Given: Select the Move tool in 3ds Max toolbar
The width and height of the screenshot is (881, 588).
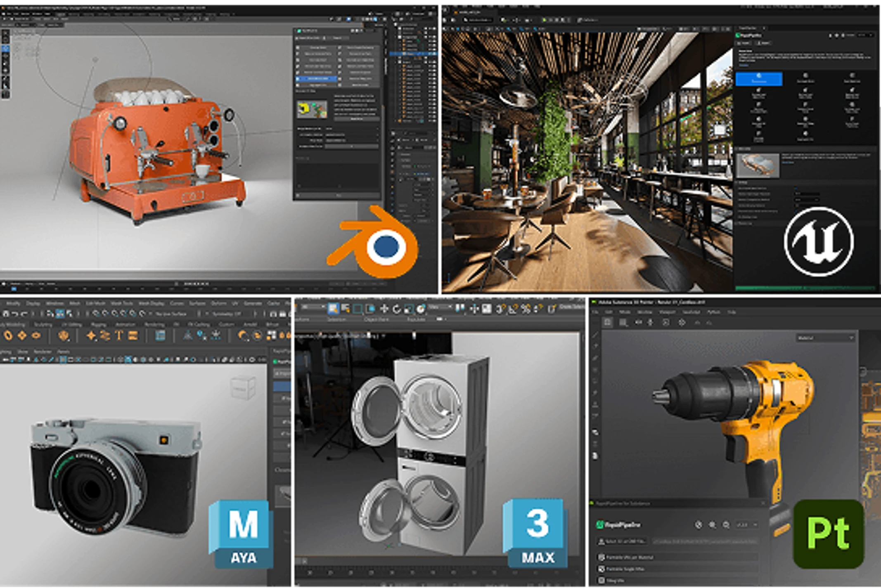Looking at the screenshot, I should [384, 309].
